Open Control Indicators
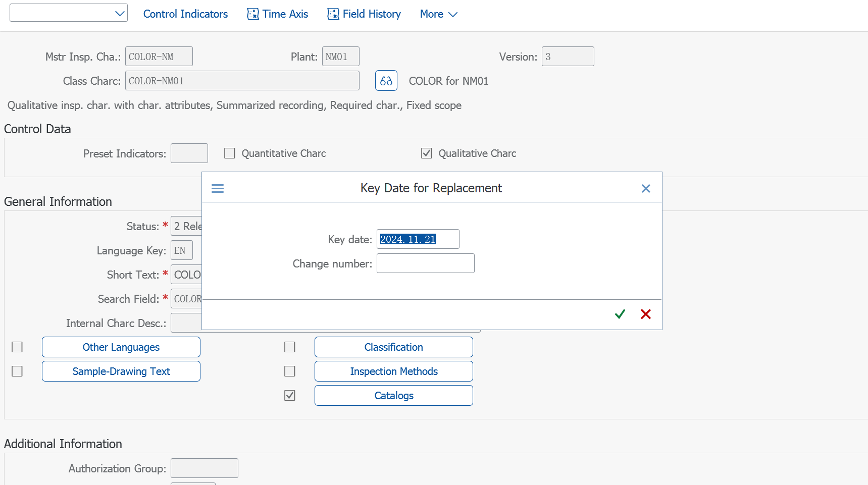This screenshot has width=868, height=485. pos(185,14)
